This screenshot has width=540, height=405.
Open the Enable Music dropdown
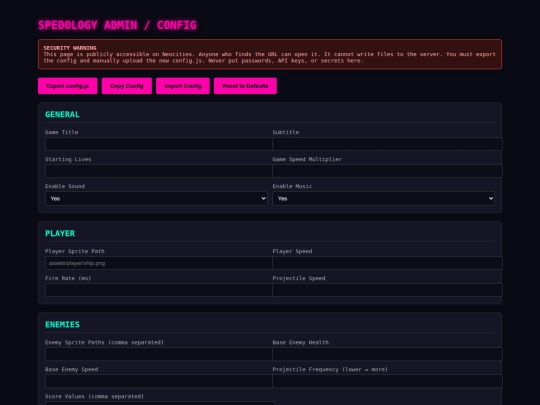[384, 198]
